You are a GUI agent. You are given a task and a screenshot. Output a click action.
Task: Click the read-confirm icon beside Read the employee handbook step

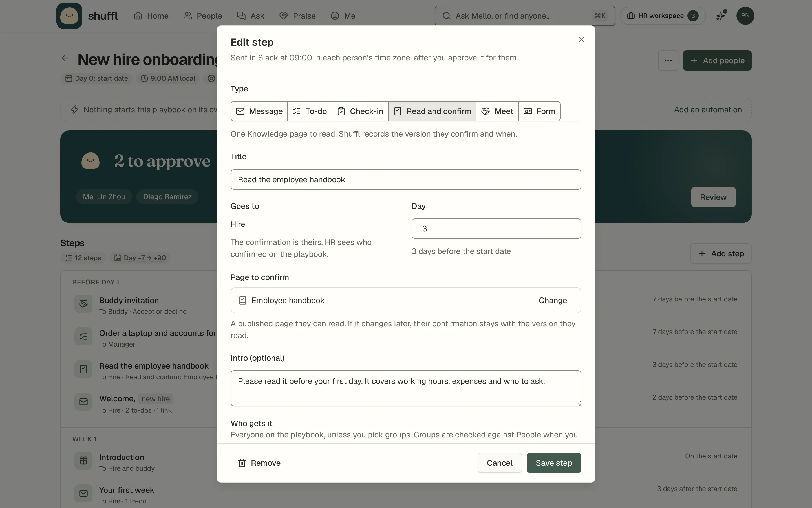point(83,369)
